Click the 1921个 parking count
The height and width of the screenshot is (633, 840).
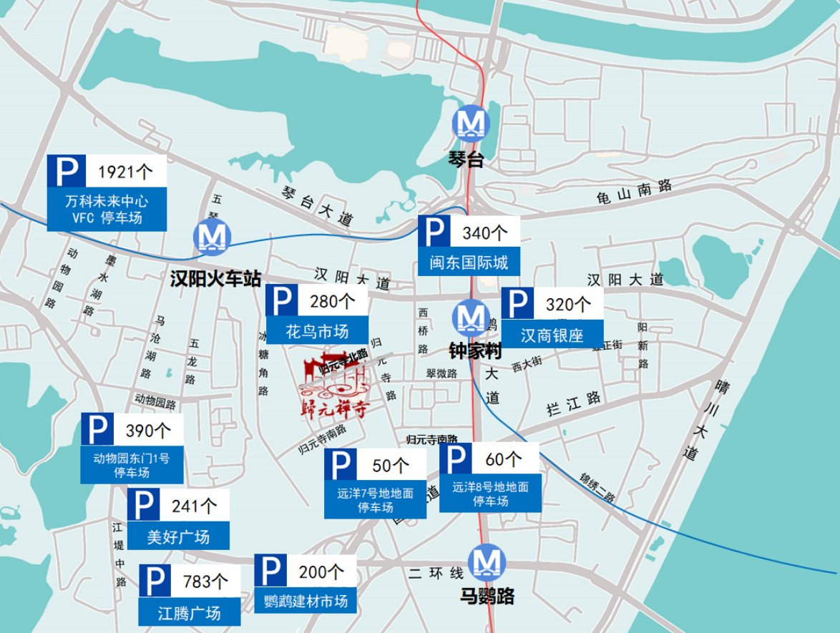pos(124,172)
